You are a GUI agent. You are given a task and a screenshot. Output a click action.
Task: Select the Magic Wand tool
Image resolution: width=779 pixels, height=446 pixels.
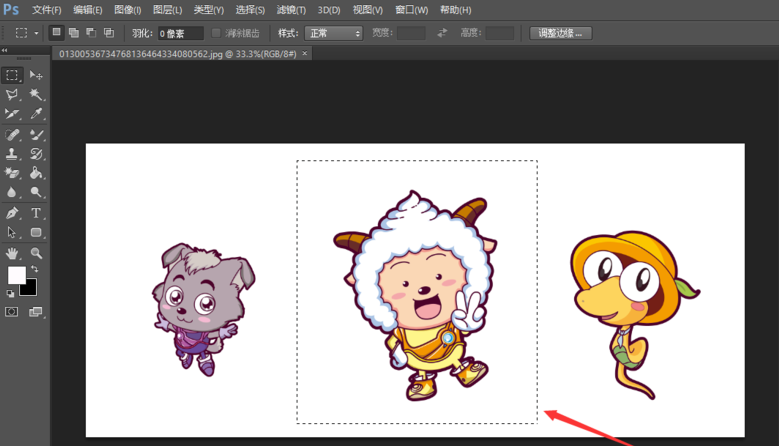point(36,95)
